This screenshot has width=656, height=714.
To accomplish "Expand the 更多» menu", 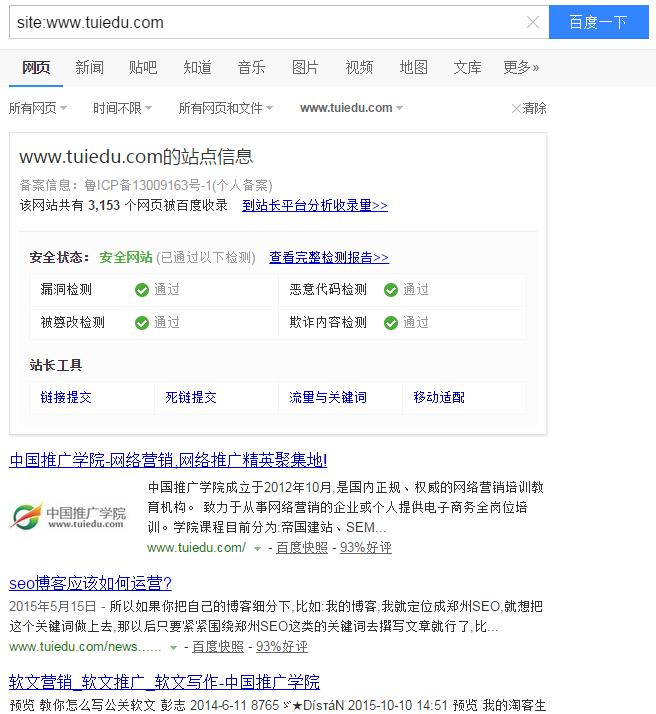I will tap(521, 67).
